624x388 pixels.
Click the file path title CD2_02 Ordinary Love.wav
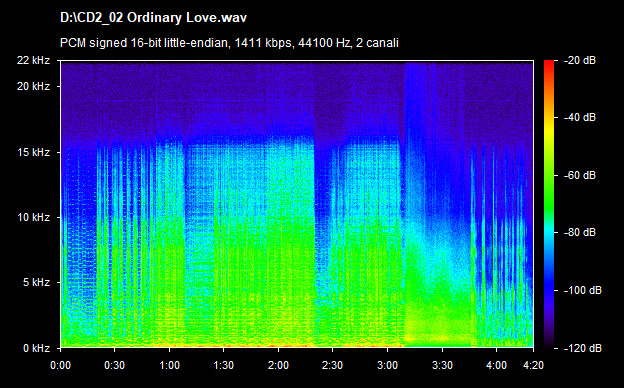pos(153,18)
